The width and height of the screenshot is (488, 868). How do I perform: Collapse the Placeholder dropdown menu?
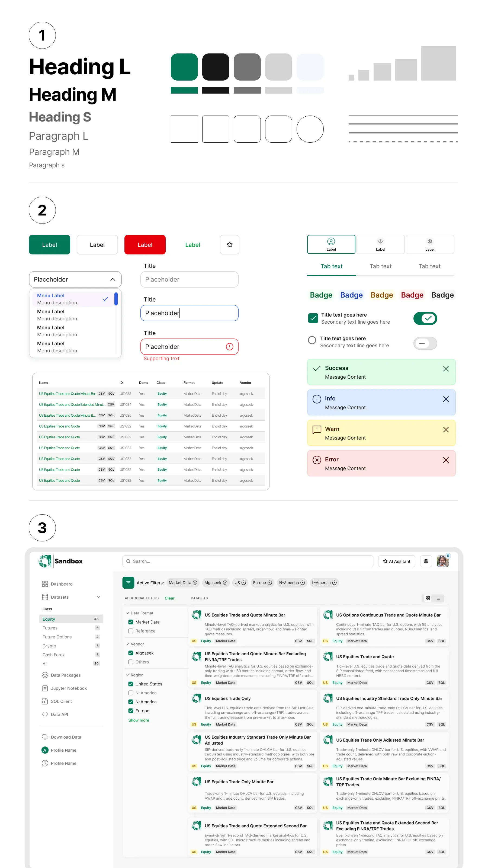coord(113,279)
